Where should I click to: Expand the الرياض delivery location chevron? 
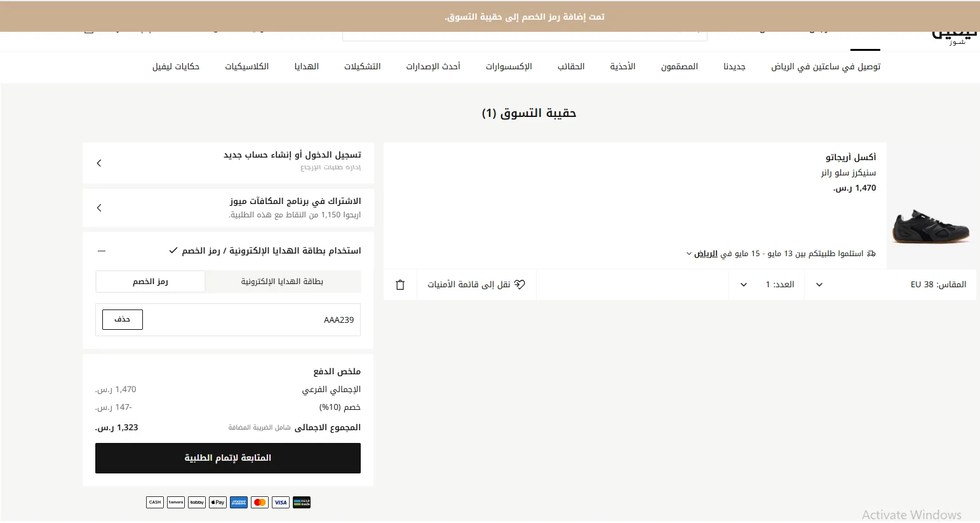689,254
